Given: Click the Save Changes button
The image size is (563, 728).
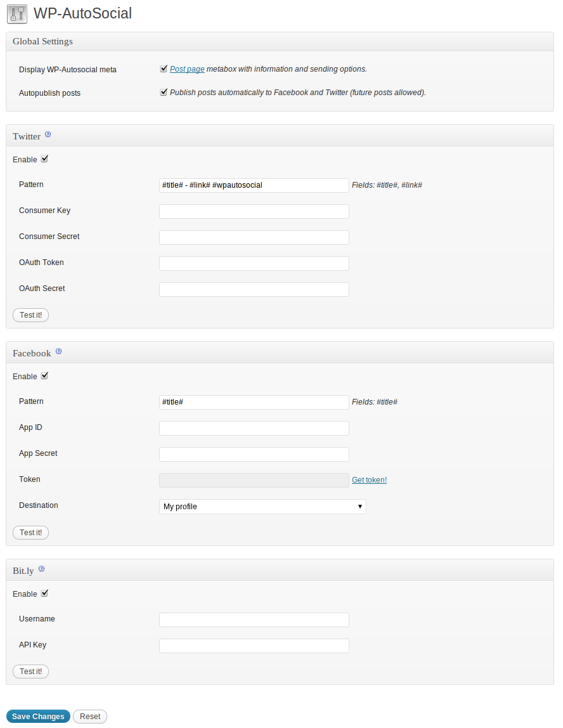Looking at the screenshot, I should coord(38,717).
